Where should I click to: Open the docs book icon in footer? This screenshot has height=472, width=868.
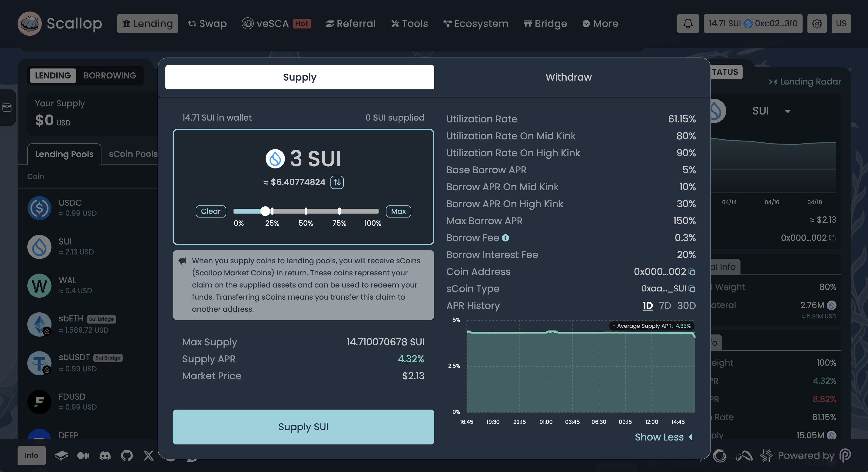coord(61,455)
